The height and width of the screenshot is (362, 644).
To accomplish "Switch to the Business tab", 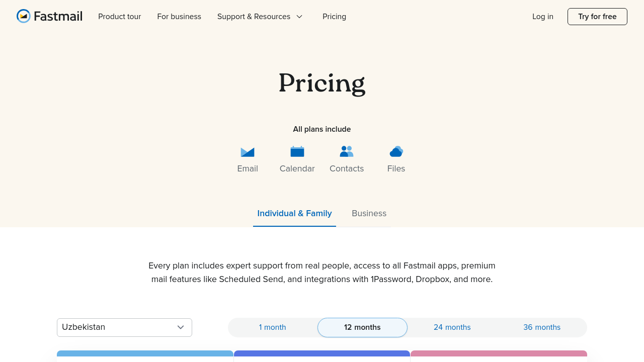I will click(369, 213).
